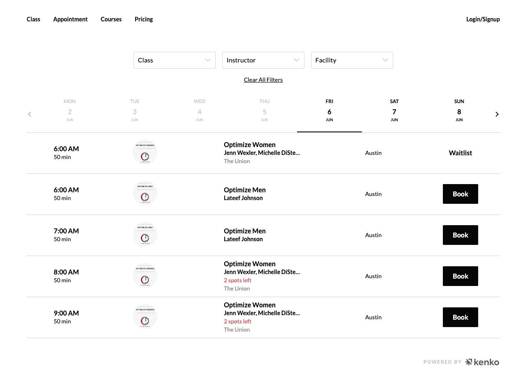Screen dimensions: 532x392
Task: Book the 7:00 AM Optimize Men class
Action: (x=461, y=235)
